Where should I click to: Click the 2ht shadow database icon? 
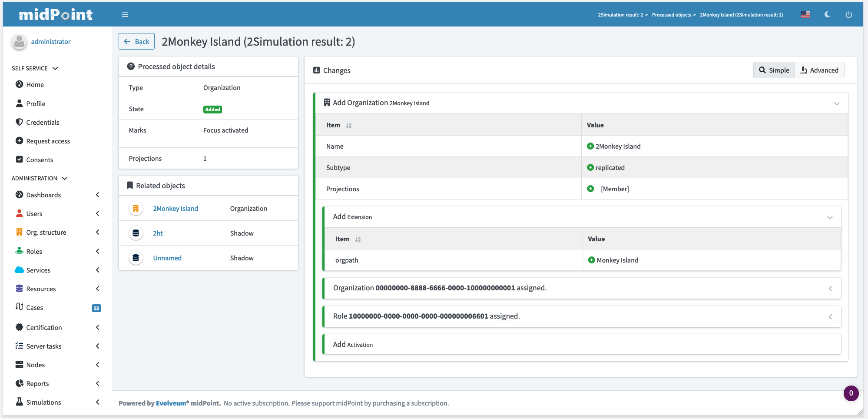(x=136, y=233)
